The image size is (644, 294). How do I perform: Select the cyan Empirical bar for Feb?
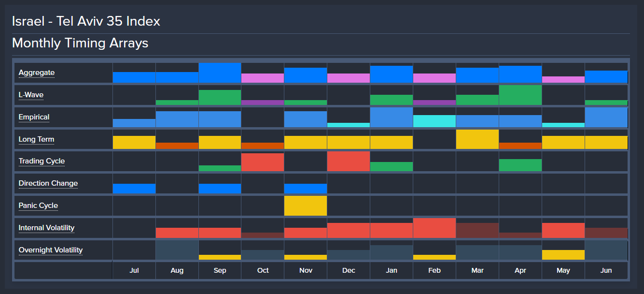click(x=434, y=121)
